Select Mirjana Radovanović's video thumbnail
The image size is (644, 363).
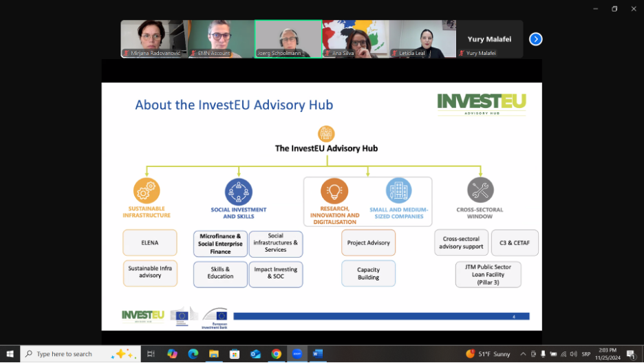tap(154, 39)
